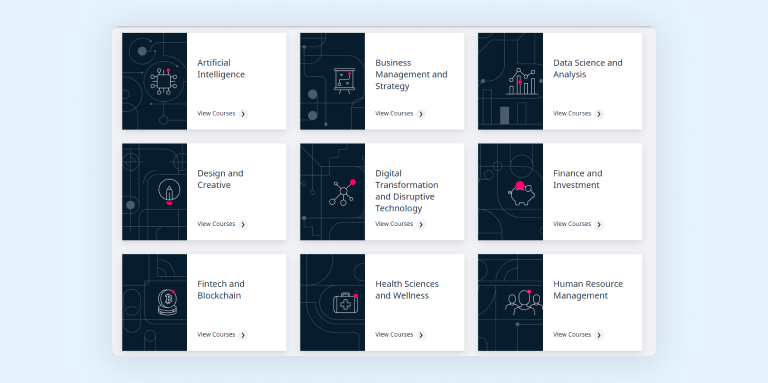
Task: Open View Courses link for Fintech and Blockchain
Action: point(216,335)
